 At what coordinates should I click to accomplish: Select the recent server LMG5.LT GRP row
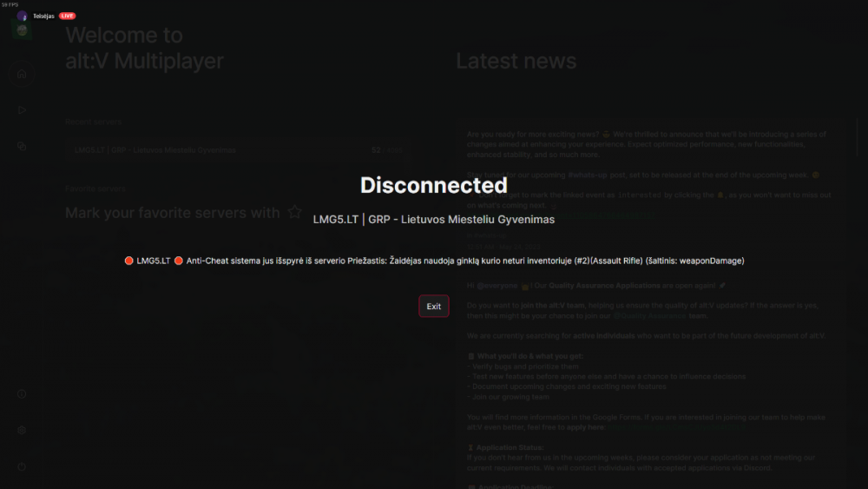[238, 150]
